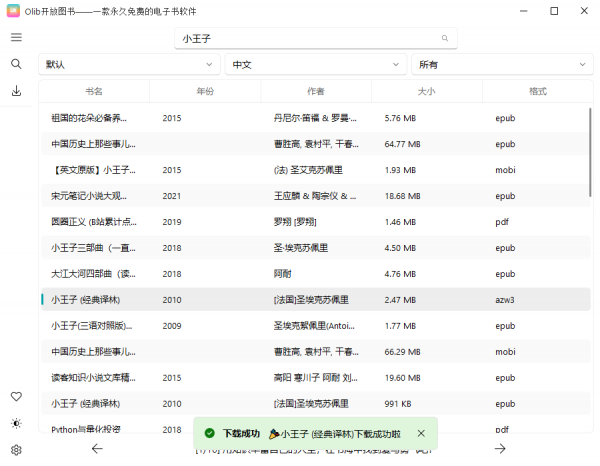Go to previous results page arrow
The image size is (600, 466).
pos(97,448)
